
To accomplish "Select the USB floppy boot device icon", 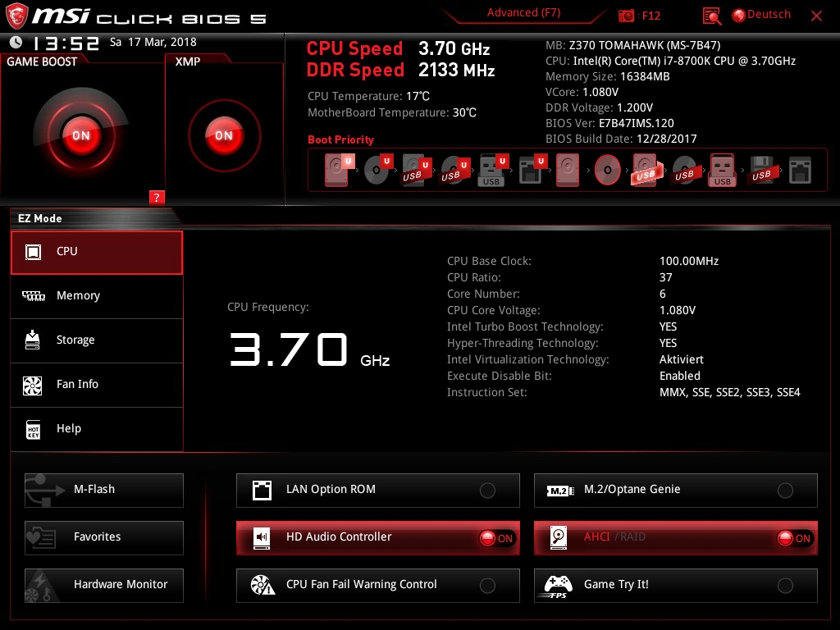I will coord(761,170).
